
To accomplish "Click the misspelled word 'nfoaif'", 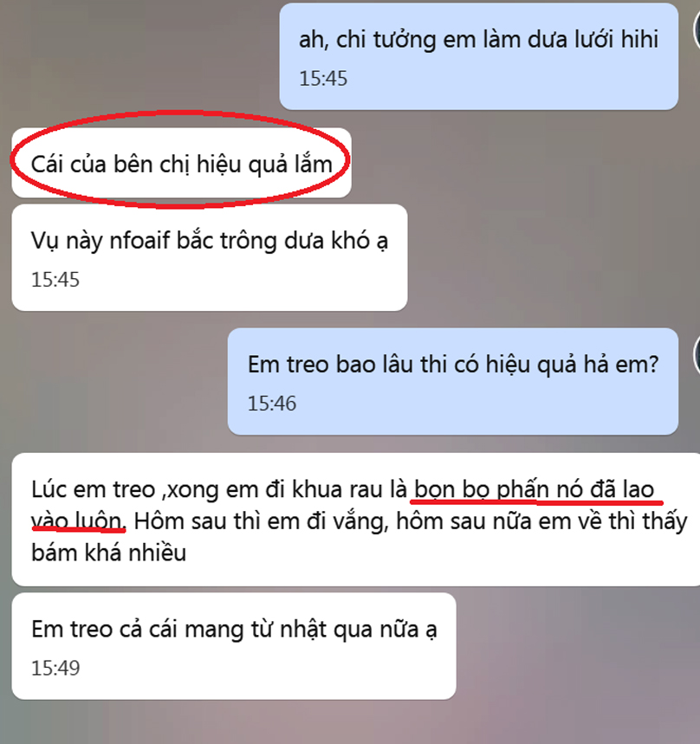I will (139, 240).
